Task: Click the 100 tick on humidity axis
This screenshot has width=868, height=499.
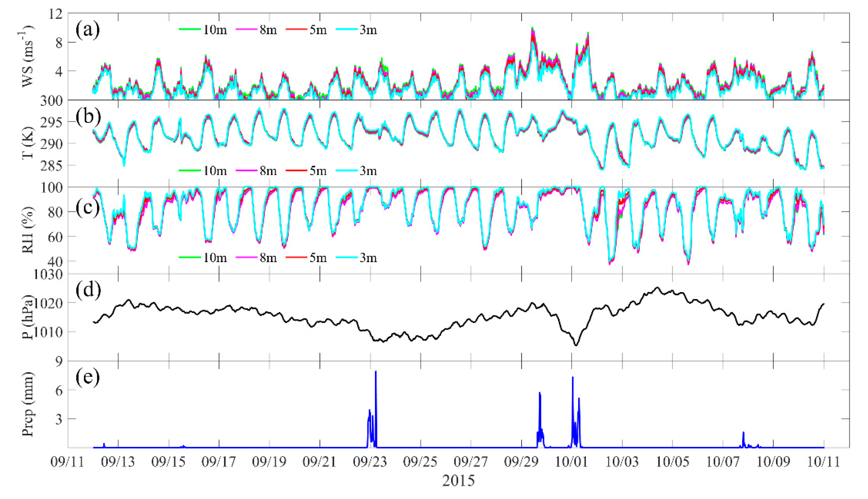Action: coord(52,188)
